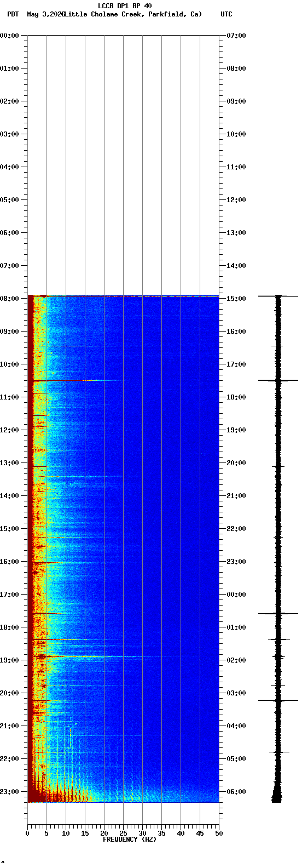This screenshot has width=302, height=868.
Task: Click the "23:00" label on the PDT axis
Action: [9, 792]
